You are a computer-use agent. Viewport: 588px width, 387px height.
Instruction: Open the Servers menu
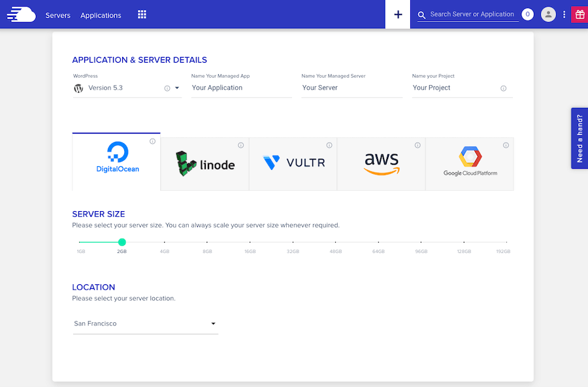click(57, 16)
